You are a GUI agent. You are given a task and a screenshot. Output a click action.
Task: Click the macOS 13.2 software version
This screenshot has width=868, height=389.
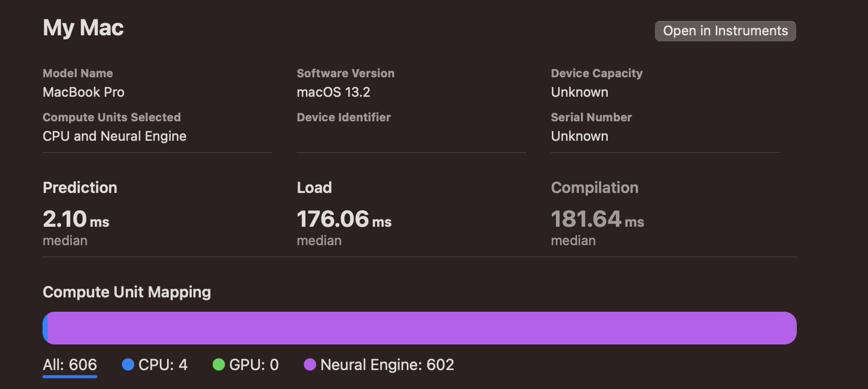(334, 92)
